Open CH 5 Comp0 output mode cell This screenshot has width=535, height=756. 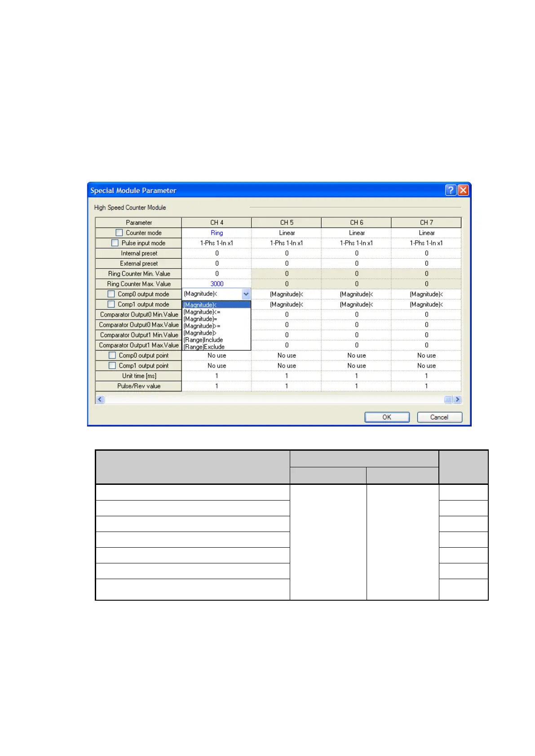(287, 294)
